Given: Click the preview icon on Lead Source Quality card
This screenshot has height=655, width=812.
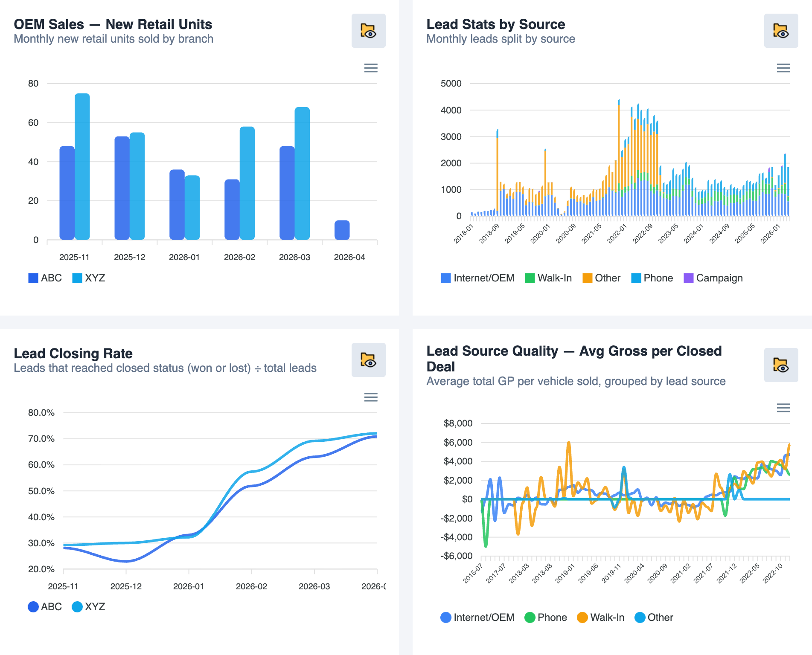Looking at the screenshot, I should [x=781, y=365].
